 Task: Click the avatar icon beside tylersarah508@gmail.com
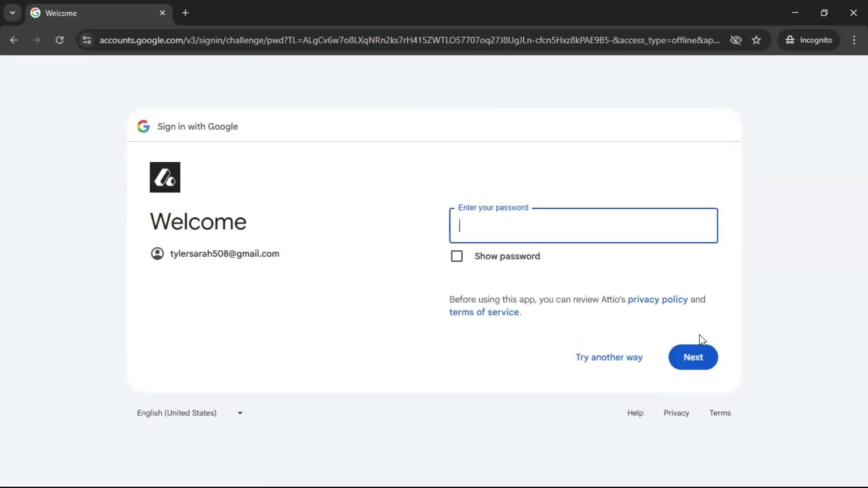pos(157,253)
